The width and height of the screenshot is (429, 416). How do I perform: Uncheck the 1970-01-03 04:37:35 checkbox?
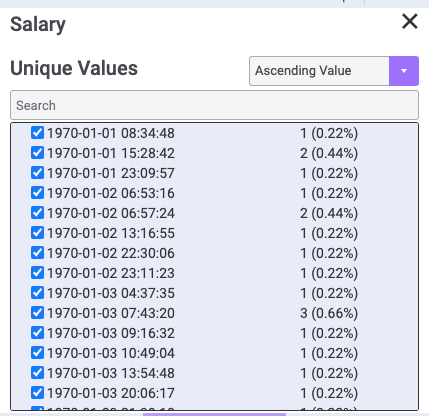tap(37, 292)
